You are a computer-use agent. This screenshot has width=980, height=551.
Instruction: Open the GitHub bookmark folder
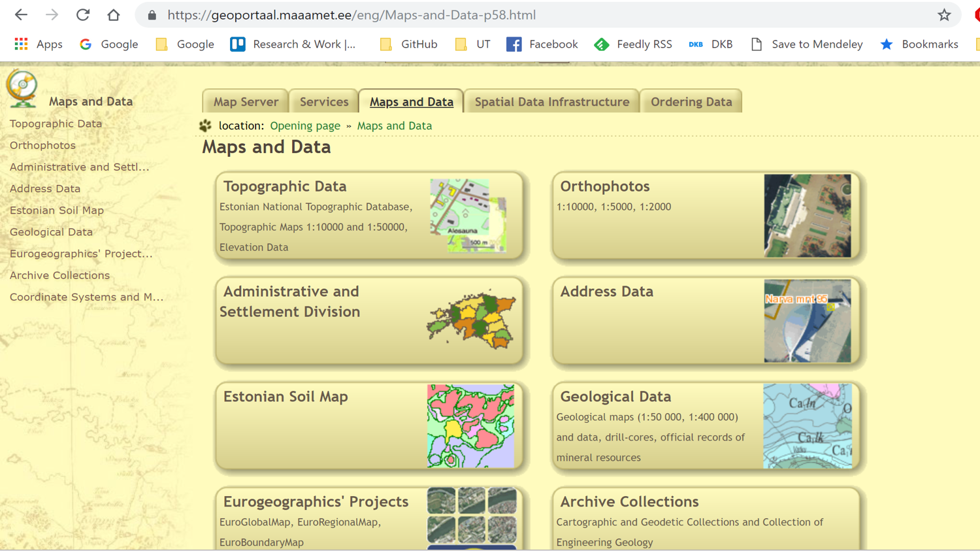[x=409, y=44]
